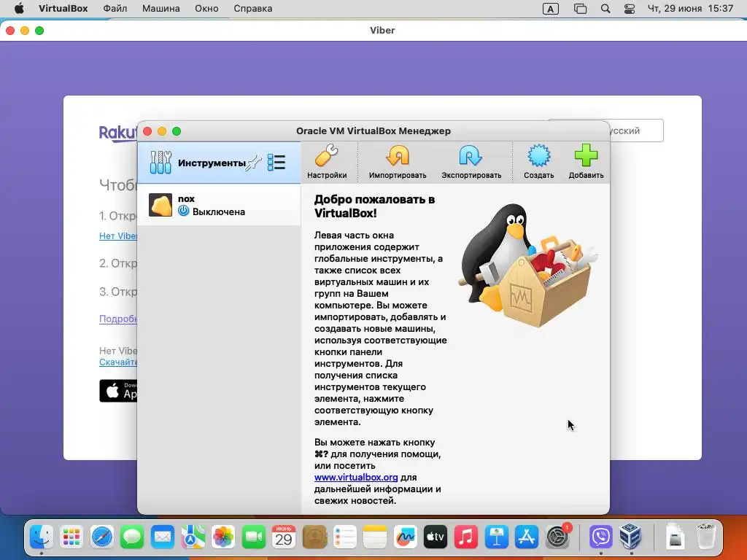Open Freeform from the Dock

[x=406, y=537]
